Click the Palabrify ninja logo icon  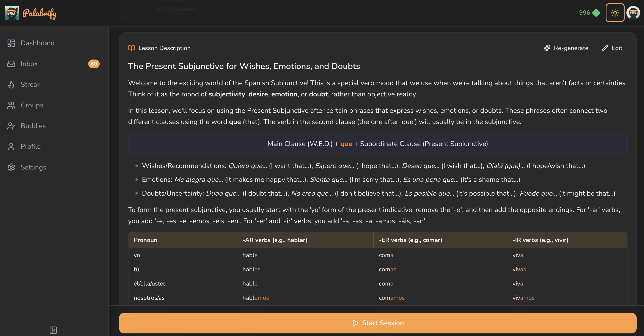tap(12, 13)
